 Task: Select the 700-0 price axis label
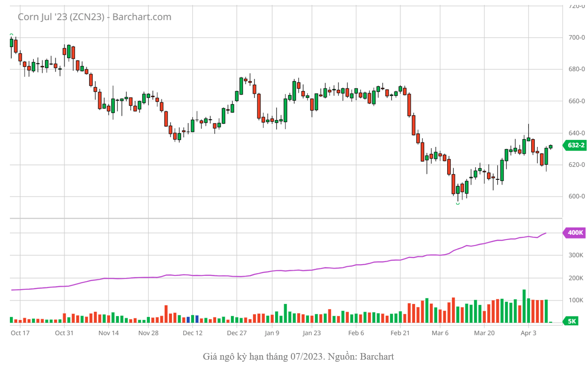tap(576, 37)
